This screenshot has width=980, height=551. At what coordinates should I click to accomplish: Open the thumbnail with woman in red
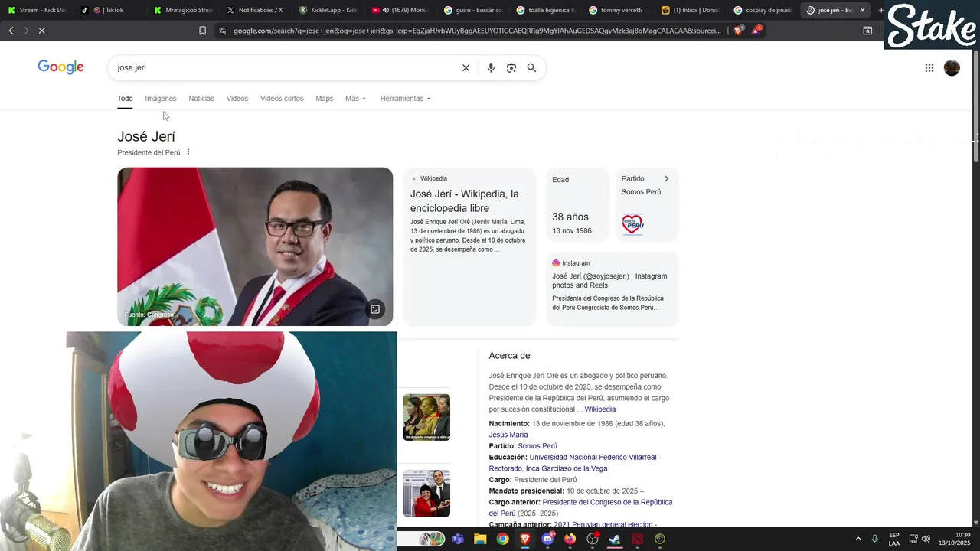point(426,493)
